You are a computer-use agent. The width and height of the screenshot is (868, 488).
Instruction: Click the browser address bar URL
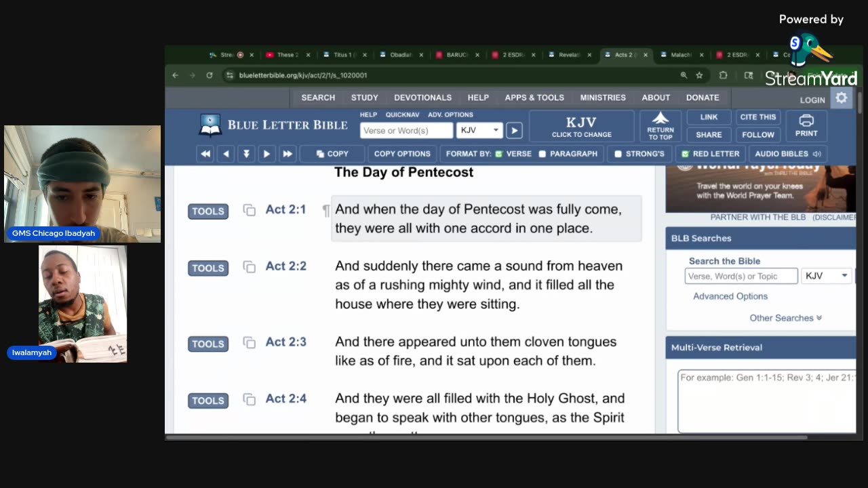tap(303, 75)
